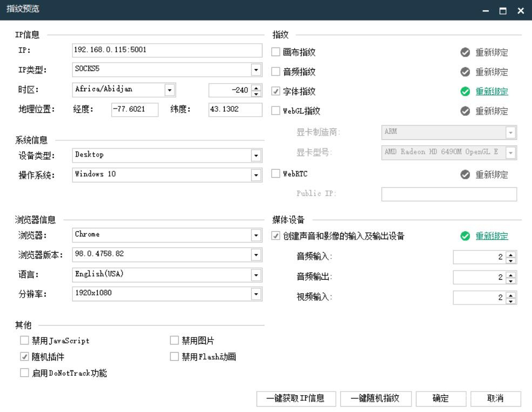The width and height of the screenshot is (532, 412).
Task: Maximize the 指纹预览 window
Action: [x=503, y=11]
